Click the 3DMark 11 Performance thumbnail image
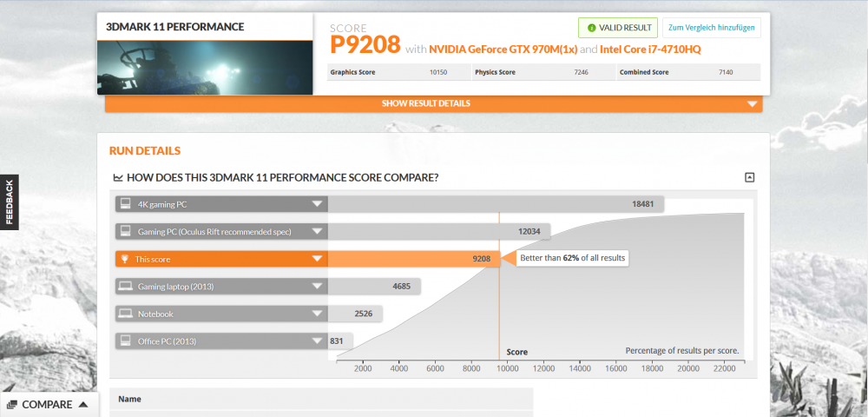The height and width of the screenshot is (417, 868). pyautogui.click(x=205, y=67)
